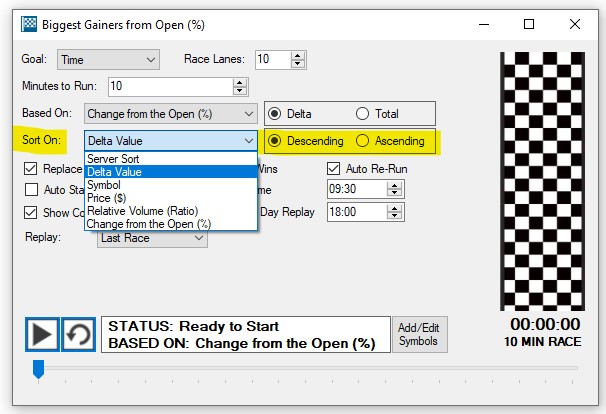Viewport: 606px width, 414px height.
Task: Select Ascending sort order
Action: tap(363, 141)
